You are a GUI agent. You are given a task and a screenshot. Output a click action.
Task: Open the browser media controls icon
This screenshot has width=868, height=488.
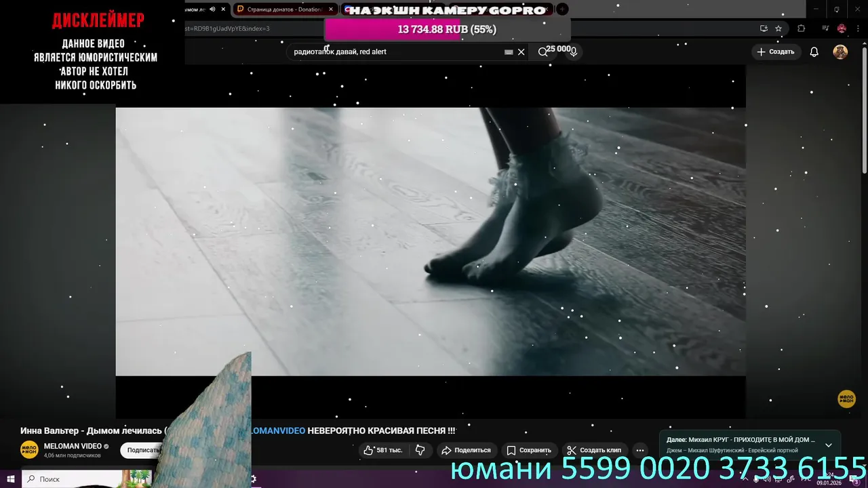(825, 28)
